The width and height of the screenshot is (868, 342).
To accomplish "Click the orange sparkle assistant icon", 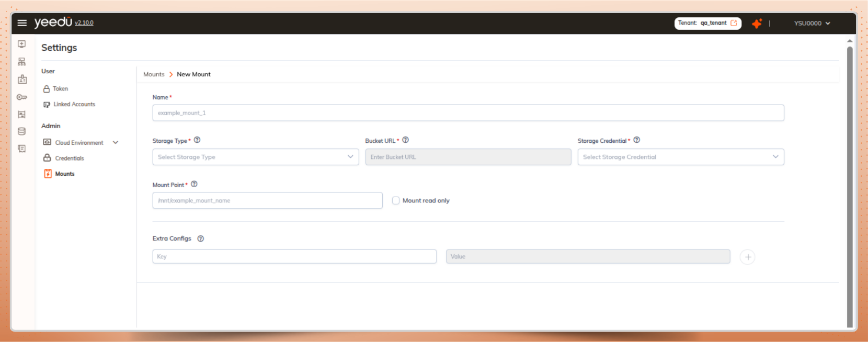I will [x=757, y=23].
